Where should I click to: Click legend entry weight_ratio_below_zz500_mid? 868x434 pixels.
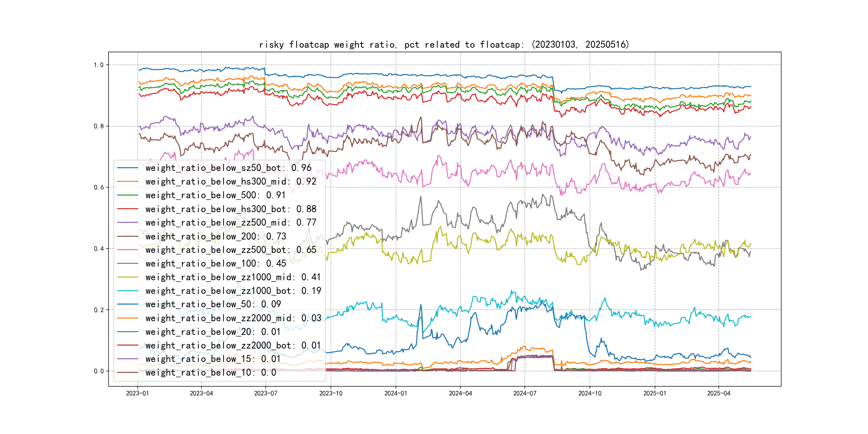pyautogui.click(x=230, y=222)
